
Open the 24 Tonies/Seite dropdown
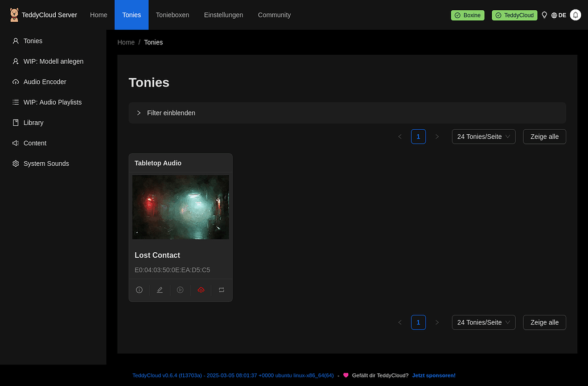click(483, 136)
